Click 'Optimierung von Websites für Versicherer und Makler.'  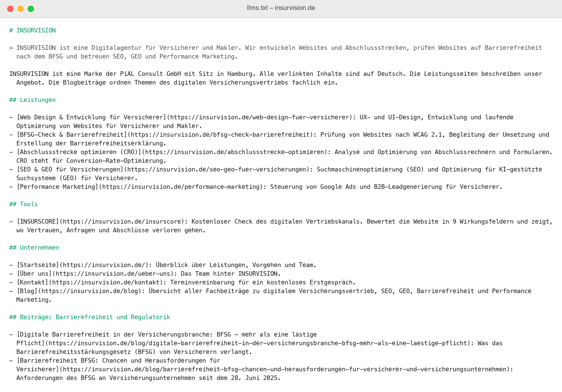click(x=109, y=126)
